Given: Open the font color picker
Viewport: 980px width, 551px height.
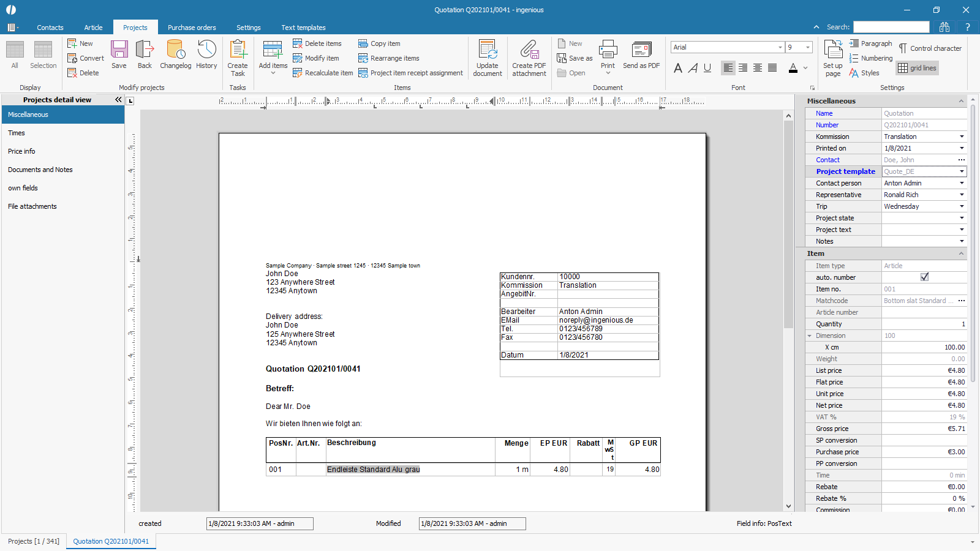Looking at the screenshot, I should [x=805, y=68].
